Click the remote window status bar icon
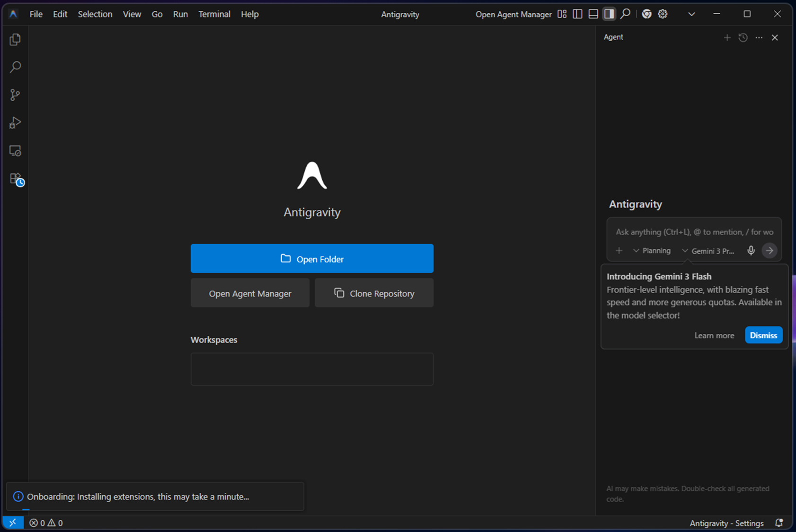The width and height of the screenshot is (796, 532). pos(13,523)
